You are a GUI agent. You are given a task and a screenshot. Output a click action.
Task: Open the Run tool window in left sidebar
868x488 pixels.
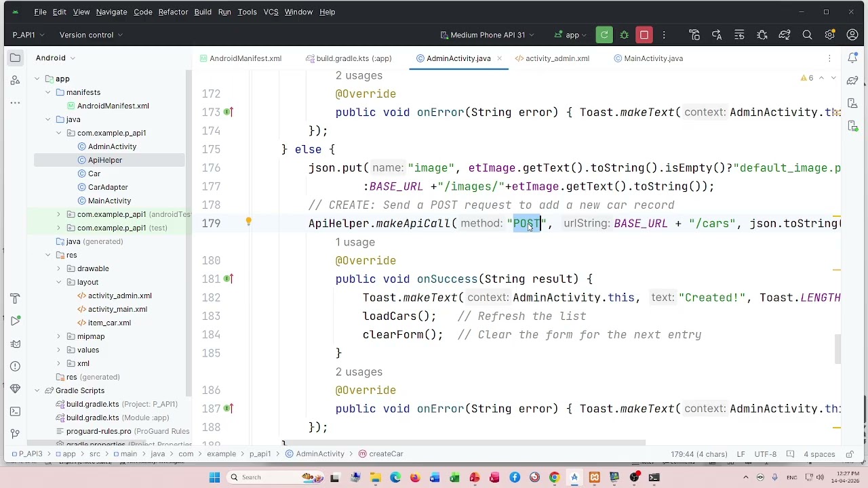click(15, 321)
